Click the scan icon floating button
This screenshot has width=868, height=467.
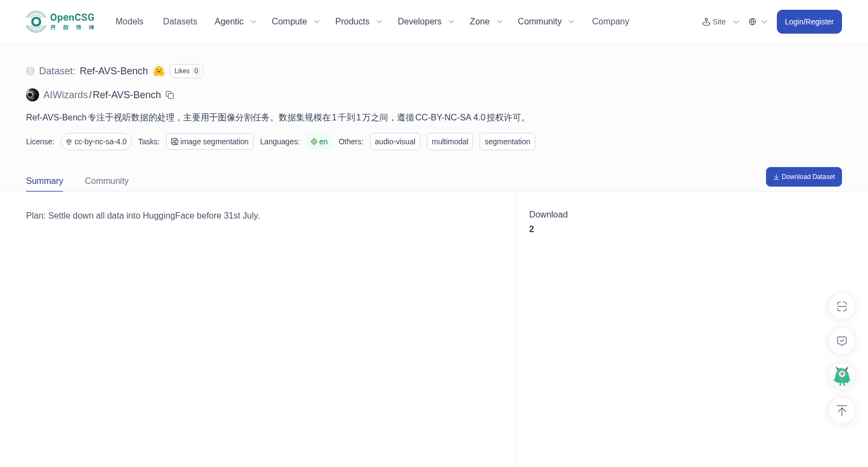click(x=842, y=306)
